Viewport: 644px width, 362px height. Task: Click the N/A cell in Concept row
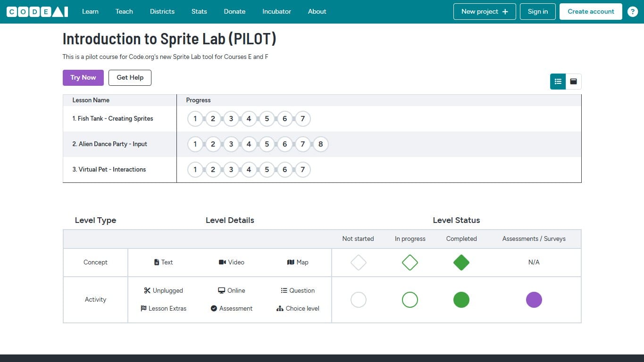534,262
